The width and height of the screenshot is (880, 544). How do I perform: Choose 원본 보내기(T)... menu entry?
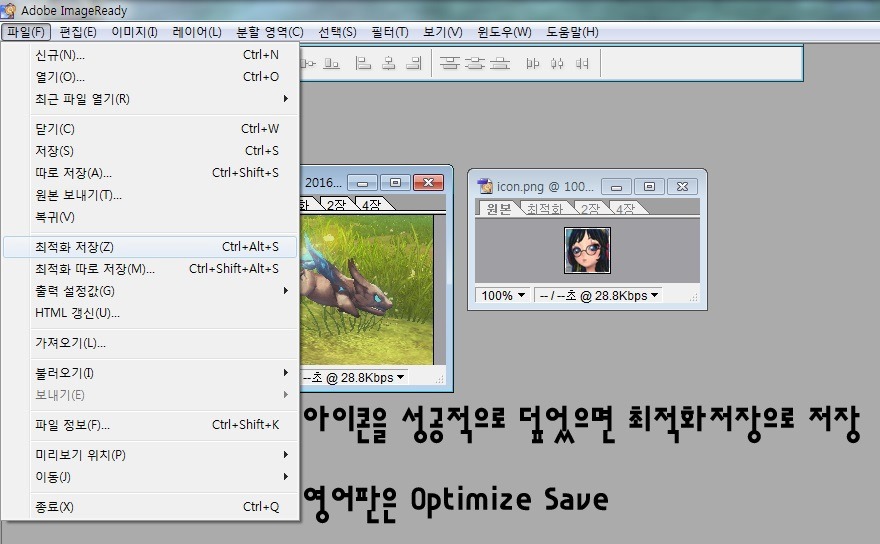click(x=150, y=195)
